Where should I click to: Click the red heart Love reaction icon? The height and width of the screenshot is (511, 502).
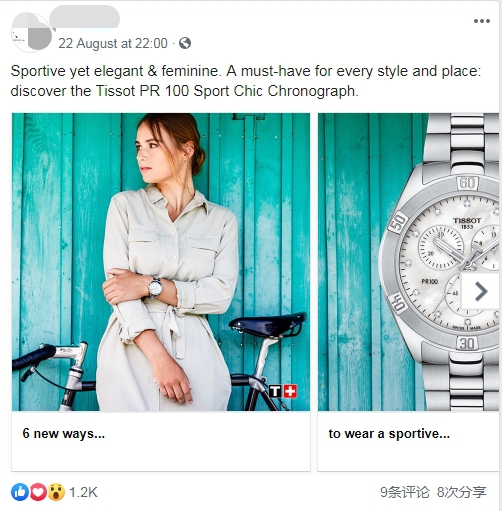pyautogui.click(x=38, y=492)
